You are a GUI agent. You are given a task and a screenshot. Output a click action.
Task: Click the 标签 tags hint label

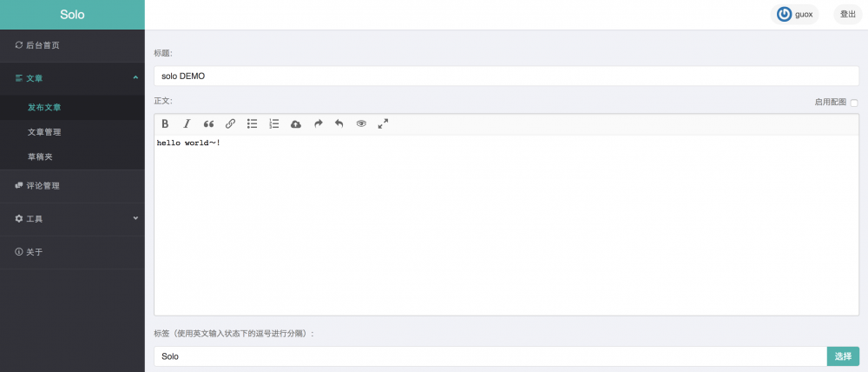(234, 334)
